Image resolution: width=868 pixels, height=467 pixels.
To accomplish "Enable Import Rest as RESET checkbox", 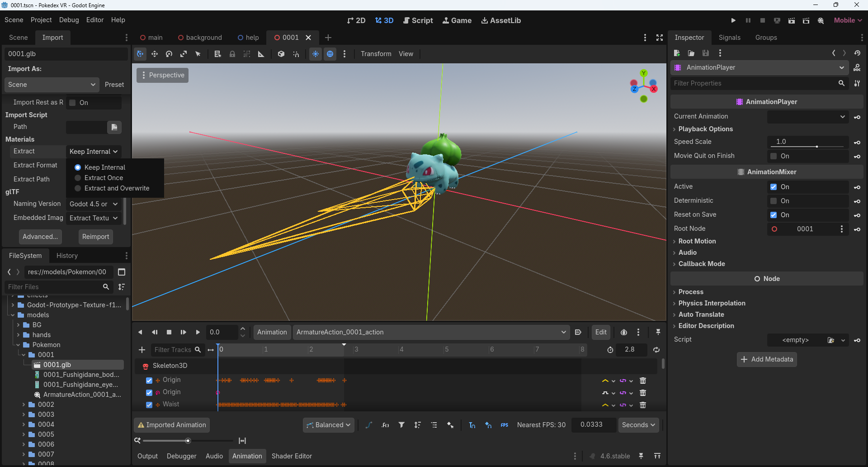I will [72, 103].
